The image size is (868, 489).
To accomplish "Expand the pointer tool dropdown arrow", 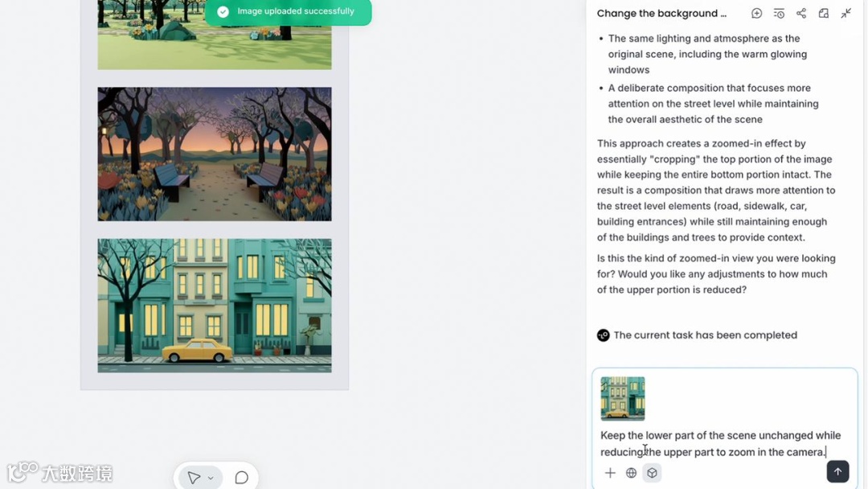I will pos(211,478).
